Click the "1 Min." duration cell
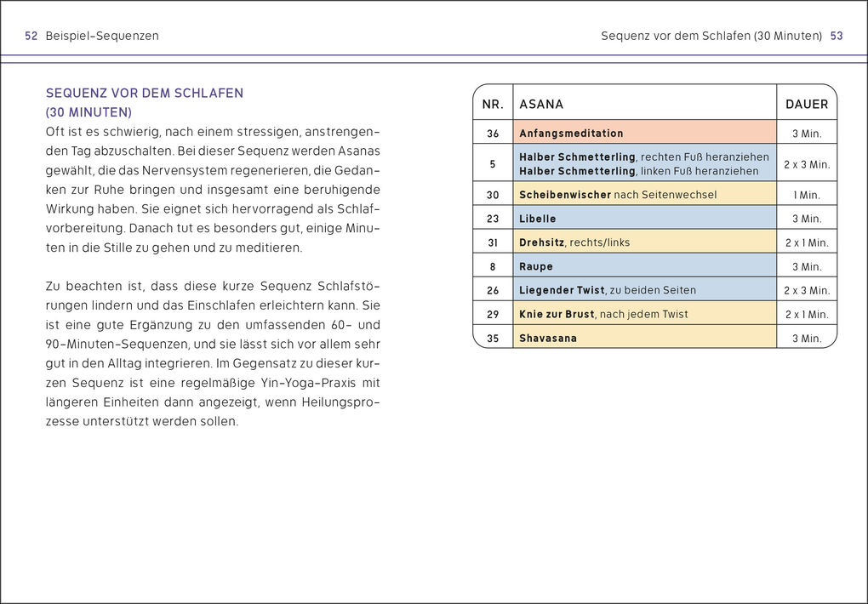This screenshot has height=604, width=868. coord(806,195)
